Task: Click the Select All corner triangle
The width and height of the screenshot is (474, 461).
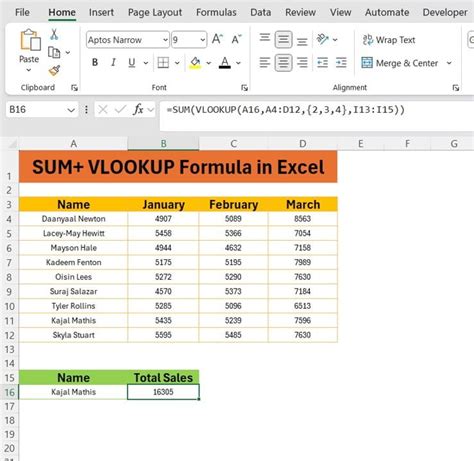Action: pos(12,144)
